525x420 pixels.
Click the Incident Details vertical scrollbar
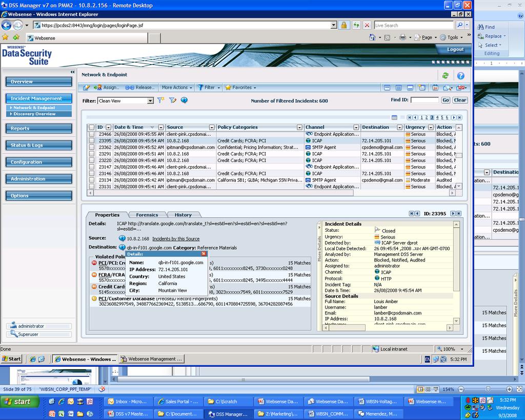[x=456, y=259]
